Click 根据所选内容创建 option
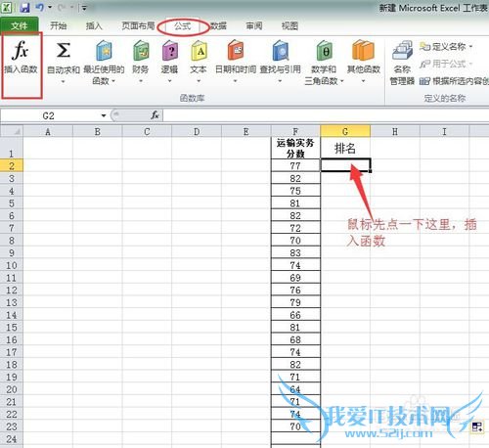The height and width of the screenshot is (448, 489). [x=454, y=81]
